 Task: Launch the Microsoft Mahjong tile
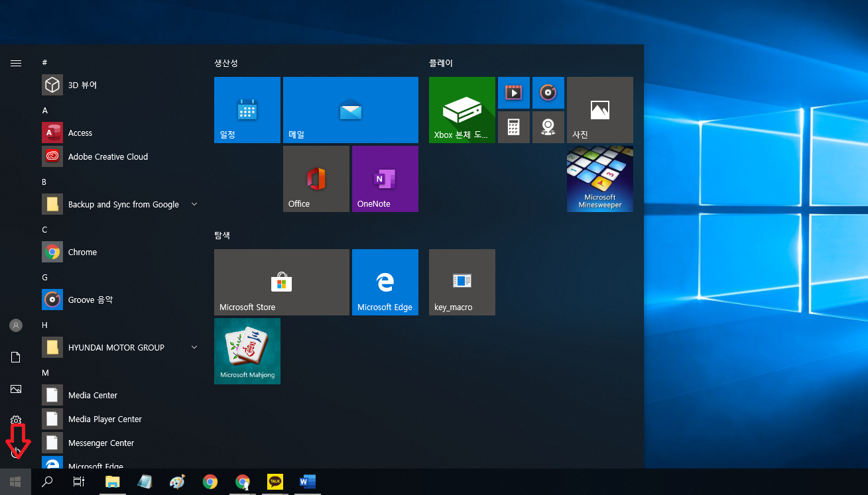[x=247, y=351]
